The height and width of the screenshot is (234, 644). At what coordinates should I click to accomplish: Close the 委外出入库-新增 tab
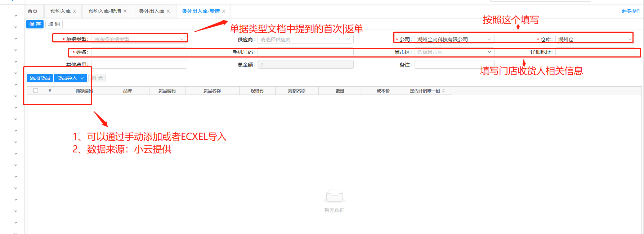click(224, 11)
